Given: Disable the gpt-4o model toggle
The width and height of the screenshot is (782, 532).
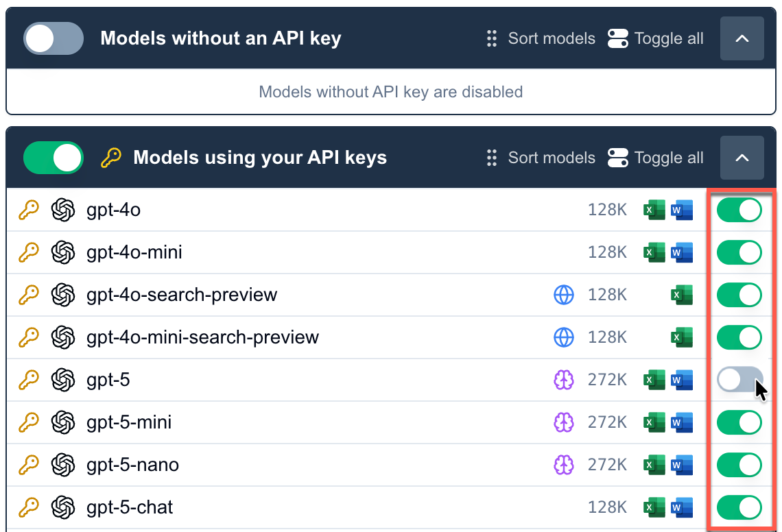Looking at the screenshot, I should point(739,210).
